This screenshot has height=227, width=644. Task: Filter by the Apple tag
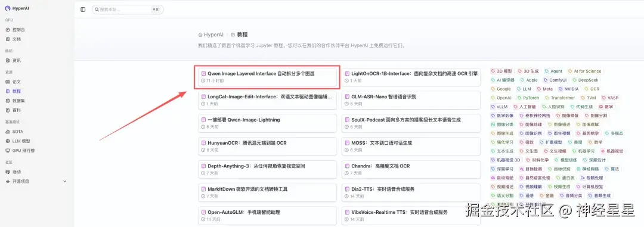tap(529, 80)
